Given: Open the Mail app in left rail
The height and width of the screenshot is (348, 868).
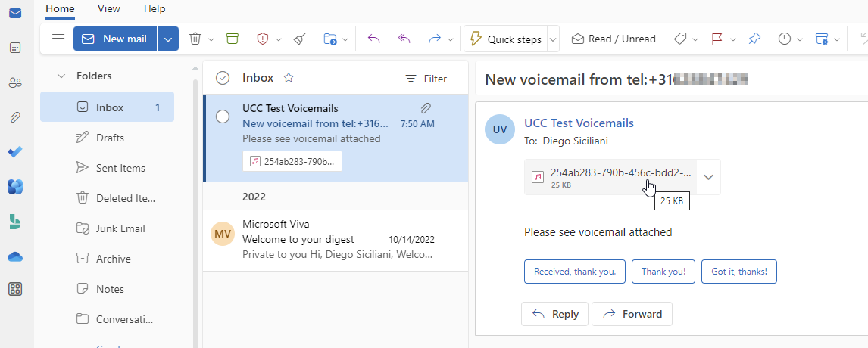Looking at the screenshot, I should click(15, 14).
